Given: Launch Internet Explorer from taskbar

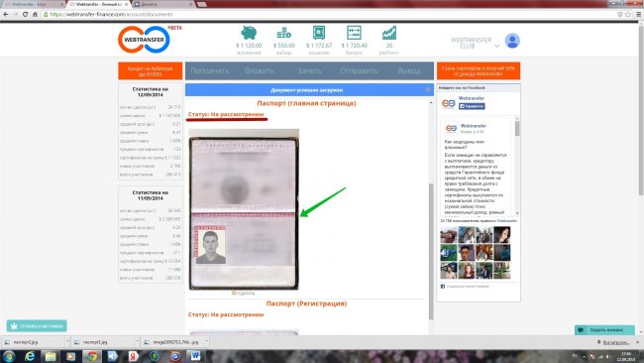Looking at the screenshot, I should coord(30,356).
